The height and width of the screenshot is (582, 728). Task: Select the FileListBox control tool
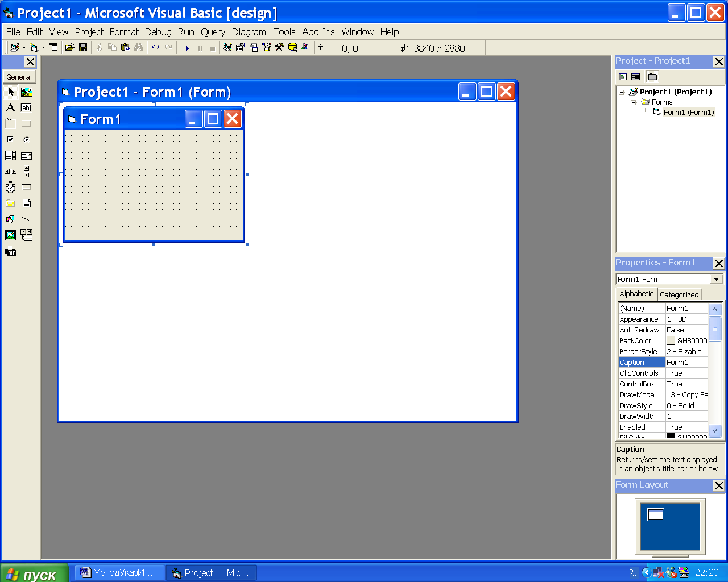27,203
